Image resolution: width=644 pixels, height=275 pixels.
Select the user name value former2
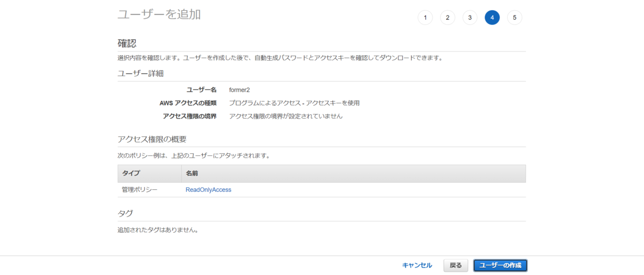pos(239,90)
